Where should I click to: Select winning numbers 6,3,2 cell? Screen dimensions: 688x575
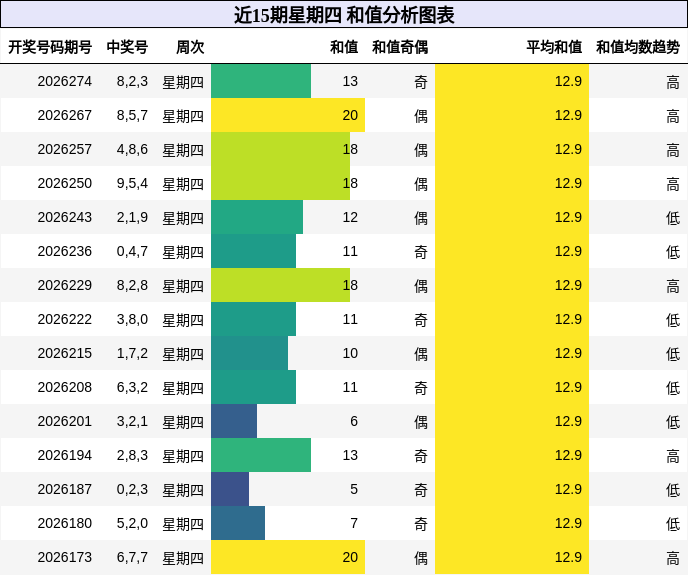pos(132,387)
